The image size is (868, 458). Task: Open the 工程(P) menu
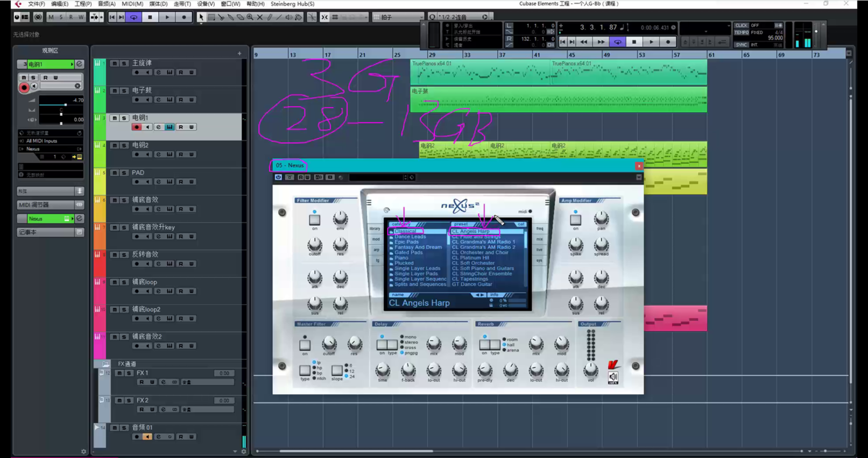83,4
